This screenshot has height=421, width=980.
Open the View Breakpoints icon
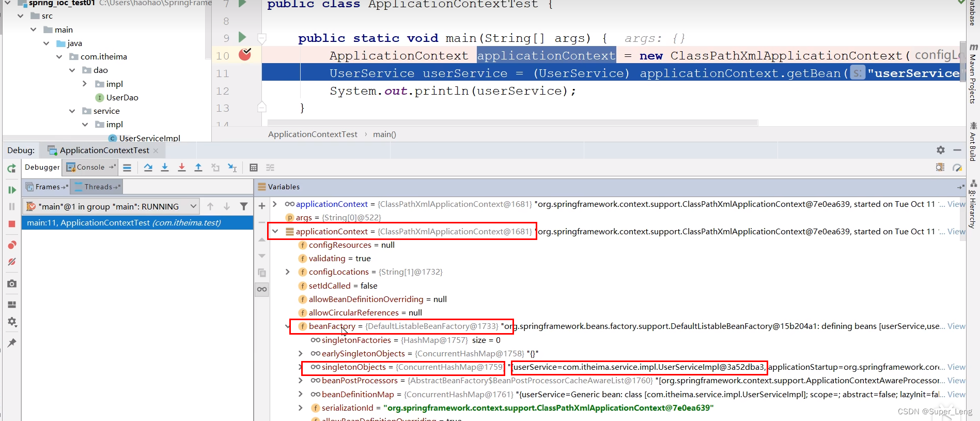tap(12, 245)
